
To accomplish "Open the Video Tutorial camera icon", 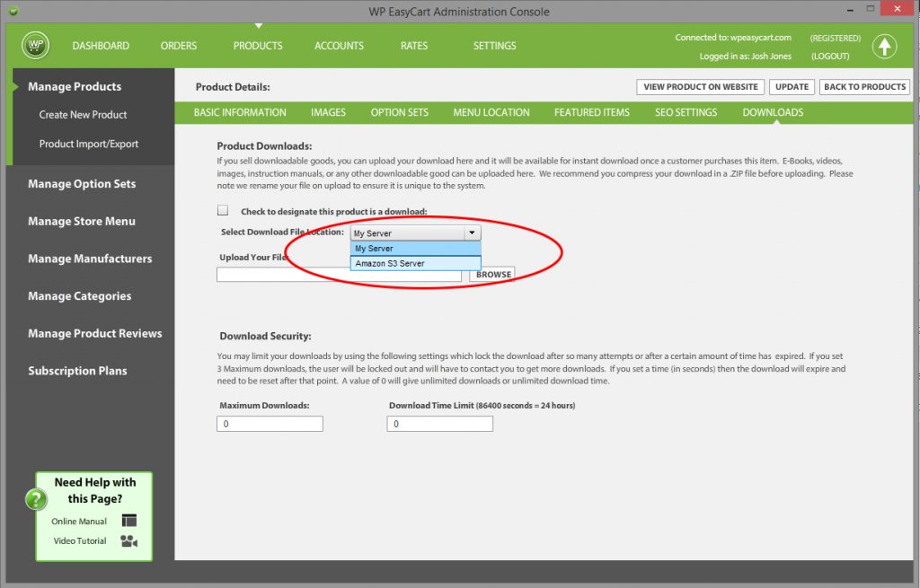I will pyautogui.click(x=129, y=540).
